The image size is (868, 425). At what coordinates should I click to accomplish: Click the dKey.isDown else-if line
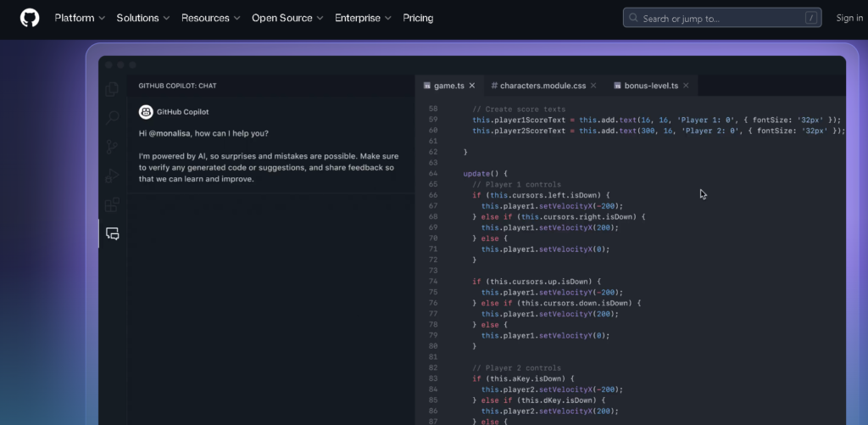click(x=538, y=400)
